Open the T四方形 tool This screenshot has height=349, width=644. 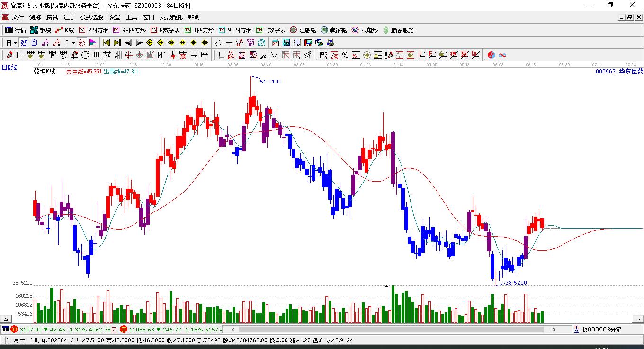(x=199, y=30)
